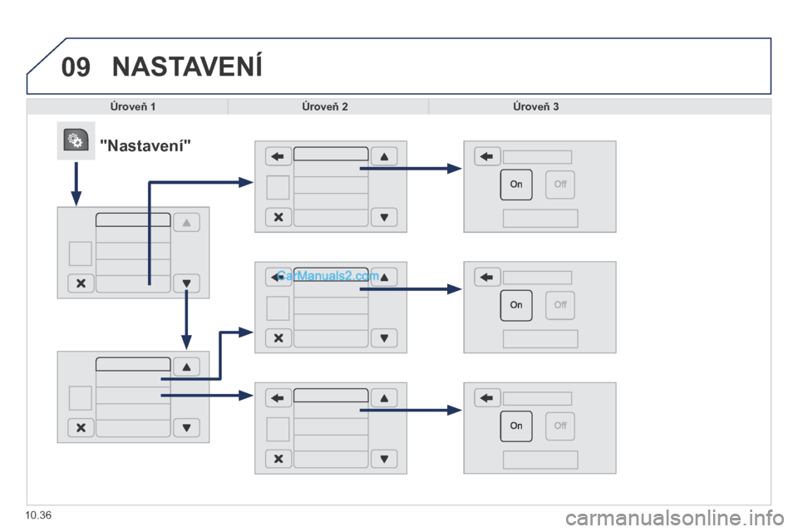Click the small square box in bottom Úroveň 2 panel
Image resolution: width=798 pixels, height=532 pixels.
point(278,429)
